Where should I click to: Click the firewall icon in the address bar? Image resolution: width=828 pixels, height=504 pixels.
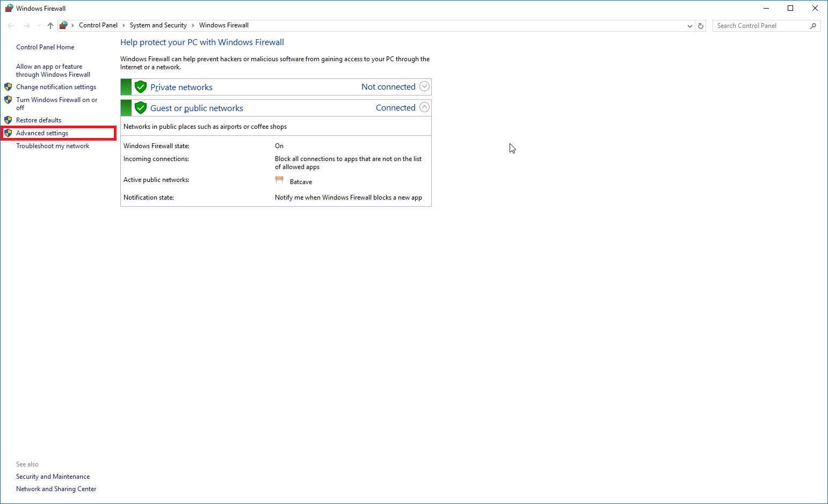tap(63, 25)
